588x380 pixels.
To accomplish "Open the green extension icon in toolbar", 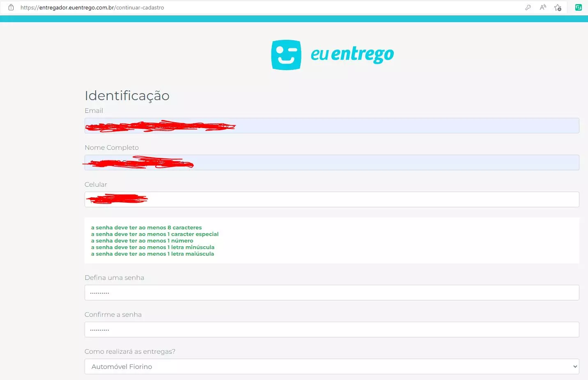I will click(x=579, y=7).
